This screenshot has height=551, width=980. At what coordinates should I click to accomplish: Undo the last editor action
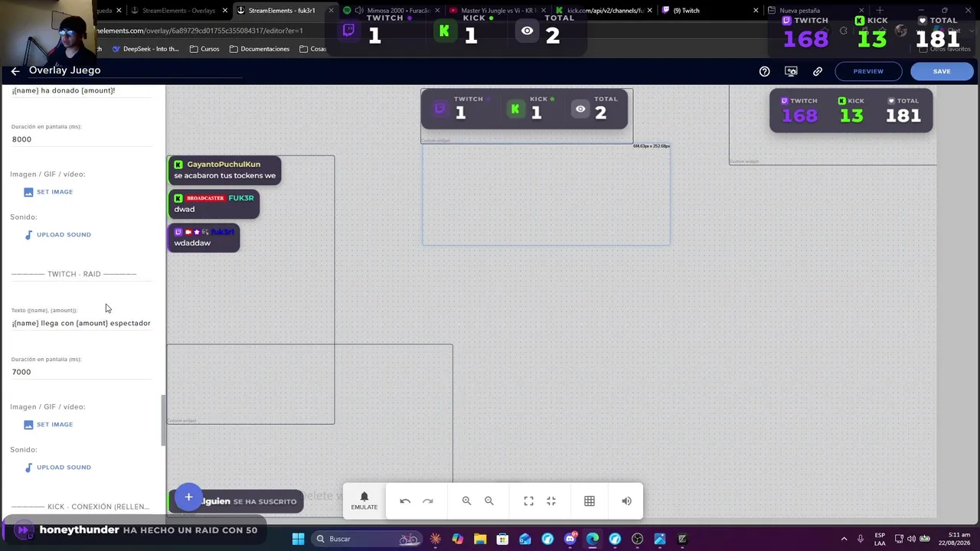405,501
